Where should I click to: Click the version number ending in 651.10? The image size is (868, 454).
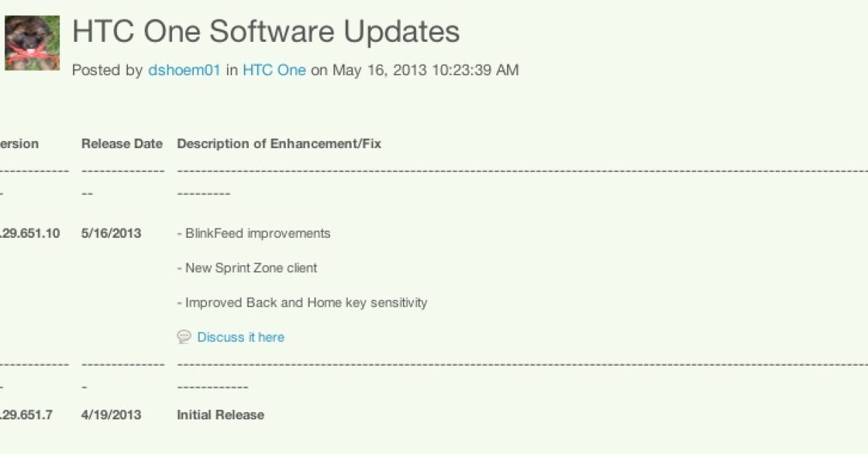tap(30, 234)
